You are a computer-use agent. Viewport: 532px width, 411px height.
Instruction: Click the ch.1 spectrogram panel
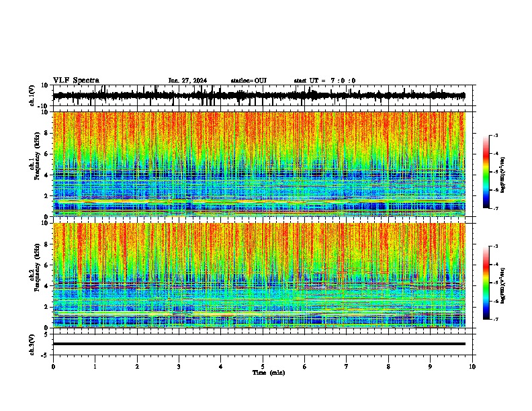(x=259, y=164)
